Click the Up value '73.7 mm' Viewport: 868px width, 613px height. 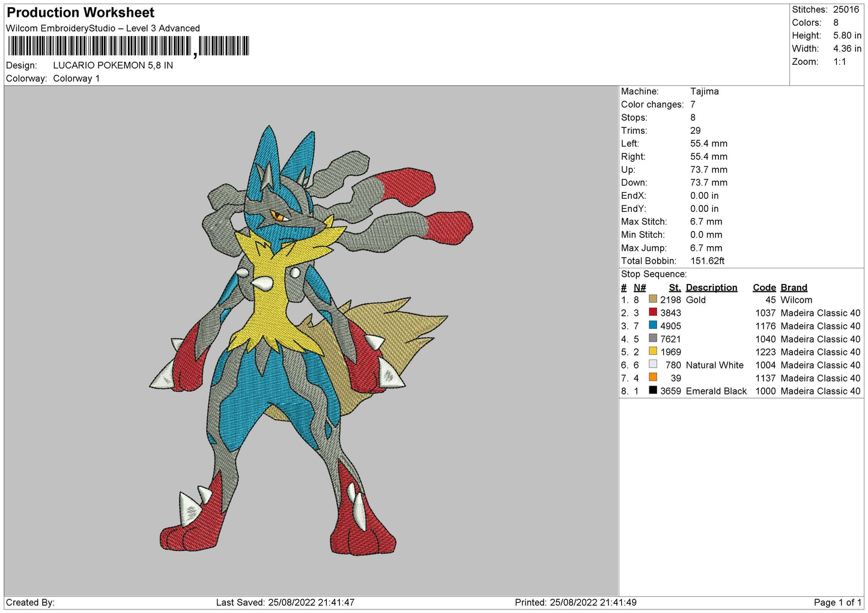click(x=709, y=170)
